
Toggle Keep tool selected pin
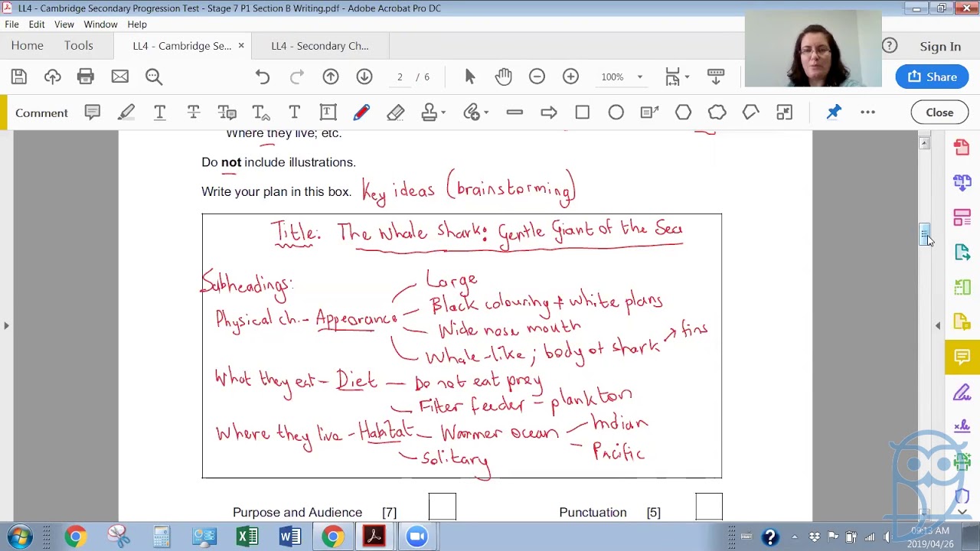pos(834,112)
